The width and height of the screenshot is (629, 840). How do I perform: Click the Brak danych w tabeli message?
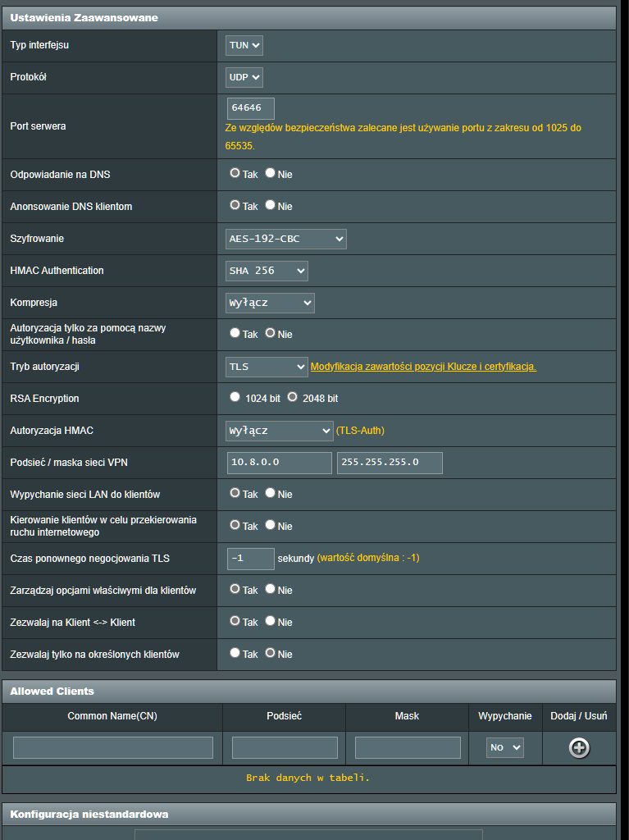[308, 778]
